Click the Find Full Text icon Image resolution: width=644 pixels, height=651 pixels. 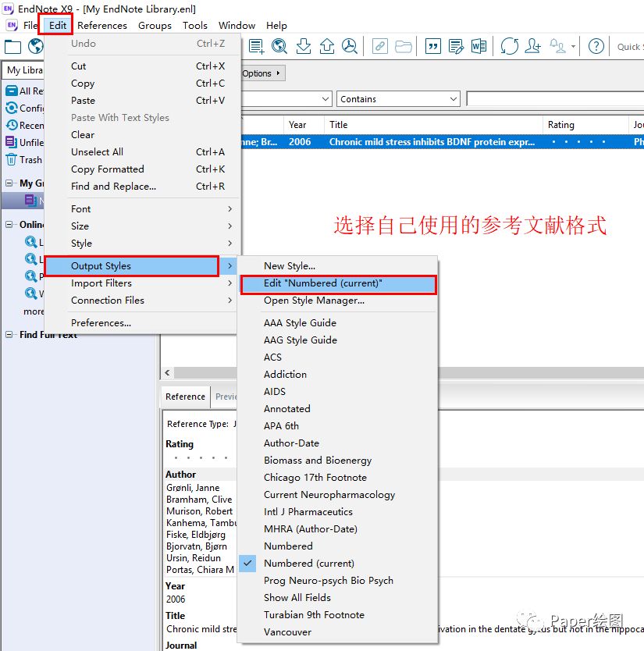350,46
